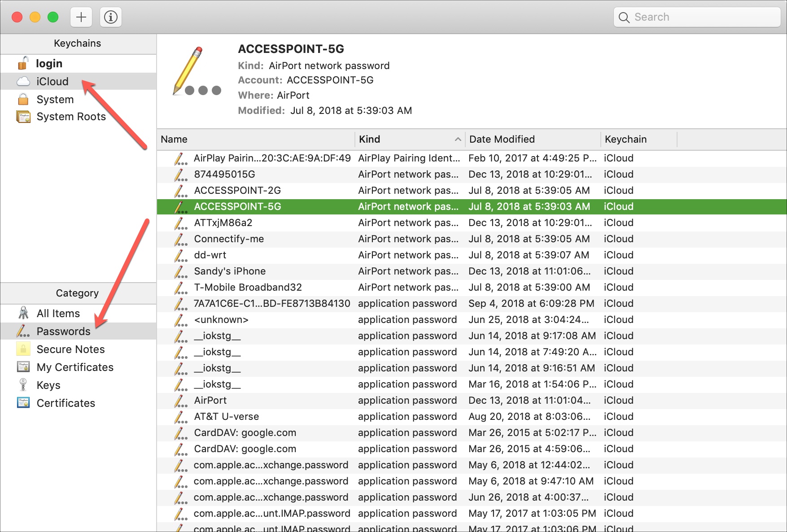
Task: Select the Sandy's iPhone password entry
Action: coord(230,271)
